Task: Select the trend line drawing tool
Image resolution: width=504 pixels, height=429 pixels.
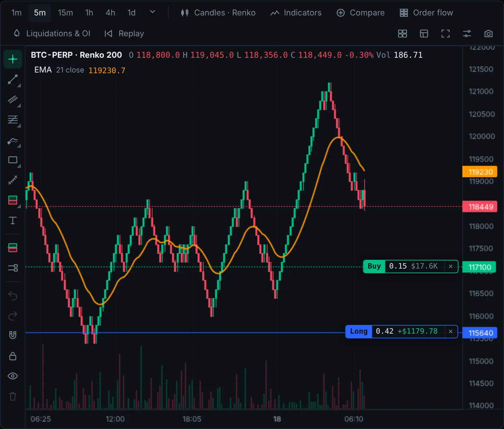Action: tap(13, 80)
